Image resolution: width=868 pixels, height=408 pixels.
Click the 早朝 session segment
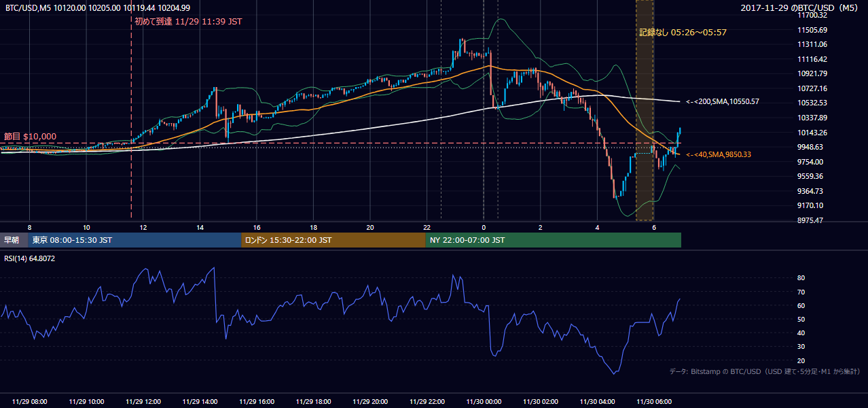point(14,240)
